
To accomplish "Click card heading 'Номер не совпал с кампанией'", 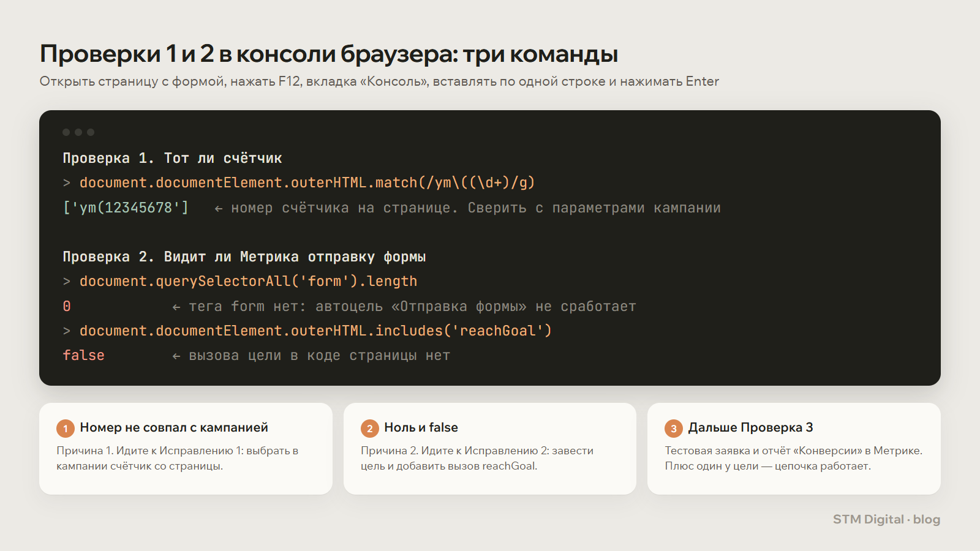I will point(174,427).
